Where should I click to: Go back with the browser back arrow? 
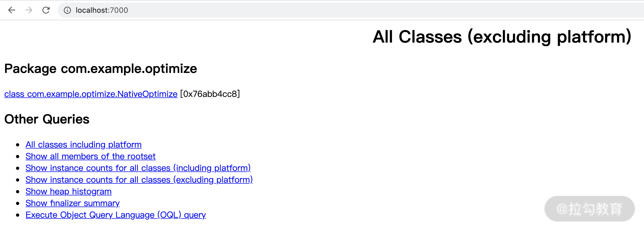pos(12,10)
